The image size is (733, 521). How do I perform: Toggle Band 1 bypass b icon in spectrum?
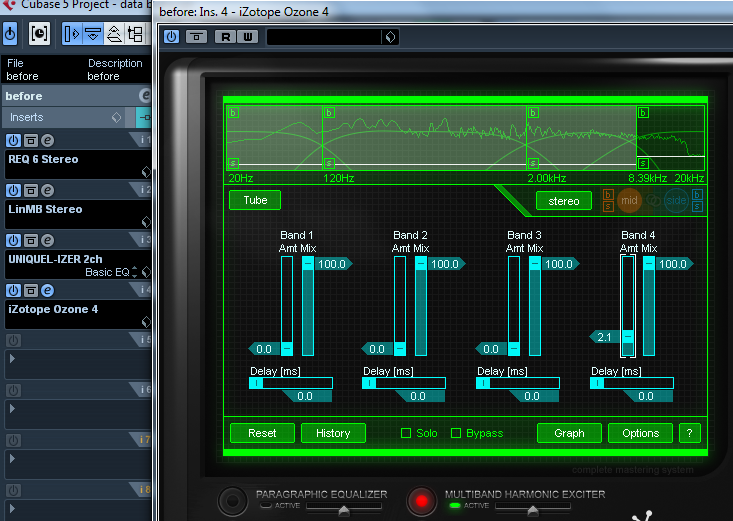coord(233,113)
